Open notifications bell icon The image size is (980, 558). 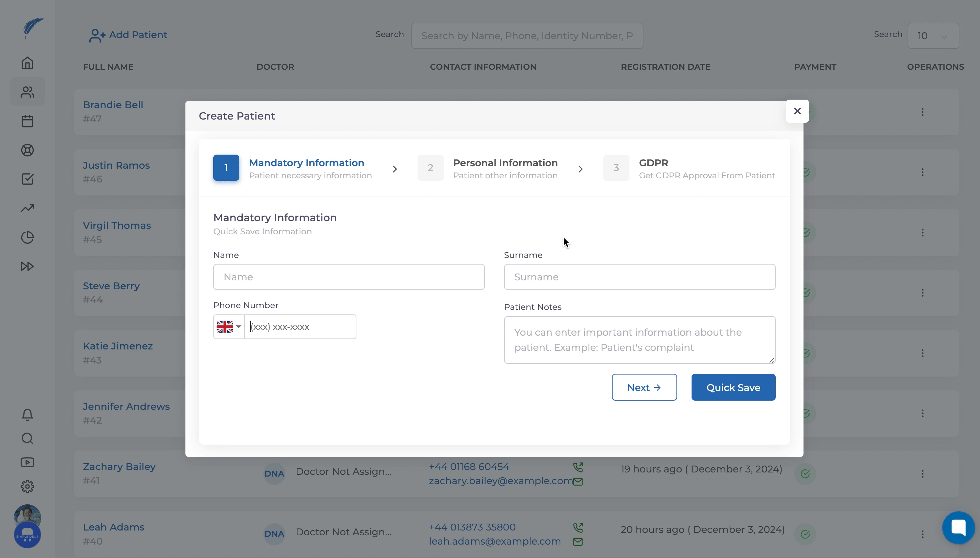pos(27,415)
